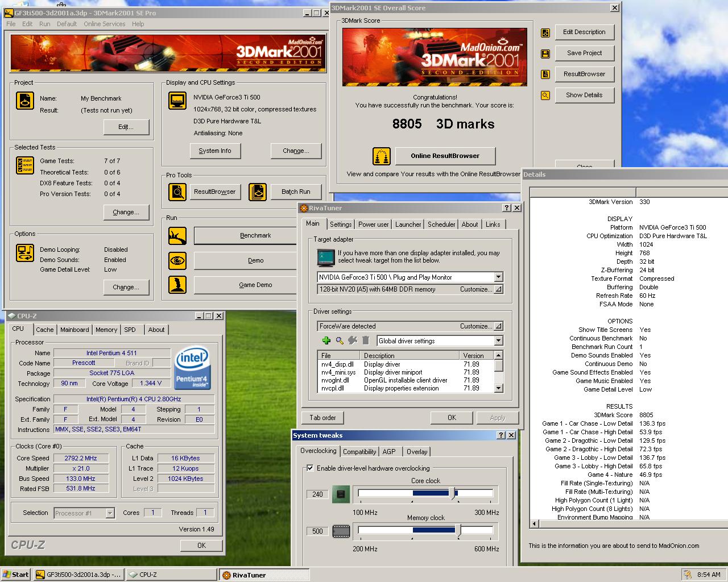The height and width of the screenshot is (582, 728).
Task: Click the ResultBrowser icon in score window
Action: coord(545,74)
